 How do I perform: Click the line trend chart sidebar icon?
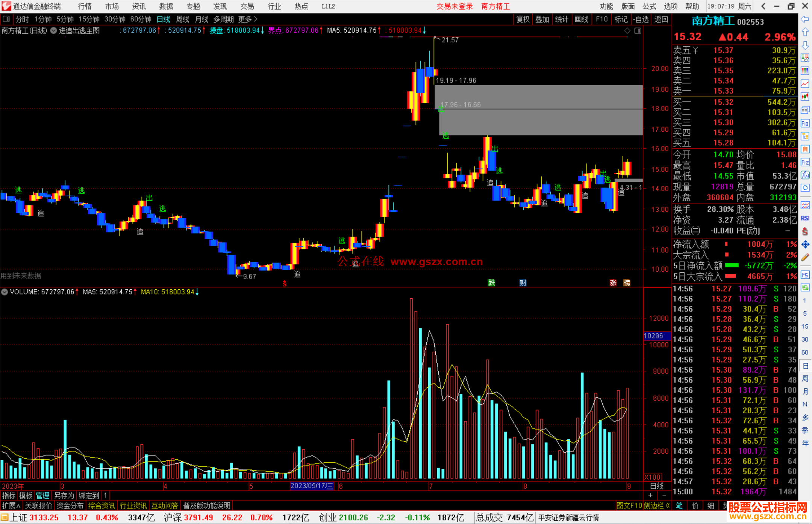click(x=805, y=84)
